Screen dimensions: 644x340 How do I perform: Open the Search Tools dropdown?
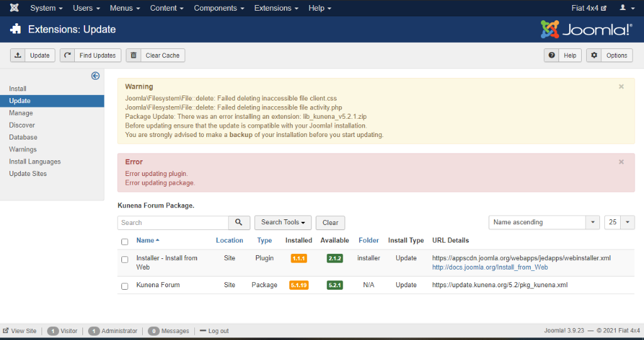(283, 222)
